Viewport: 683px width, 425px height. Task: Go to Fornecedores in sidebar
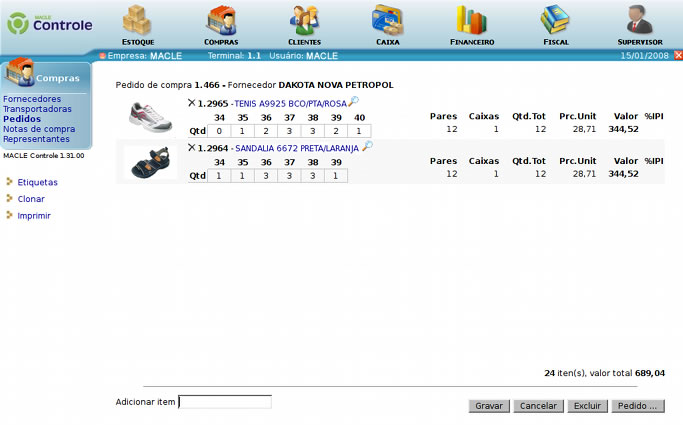[32, 99]
